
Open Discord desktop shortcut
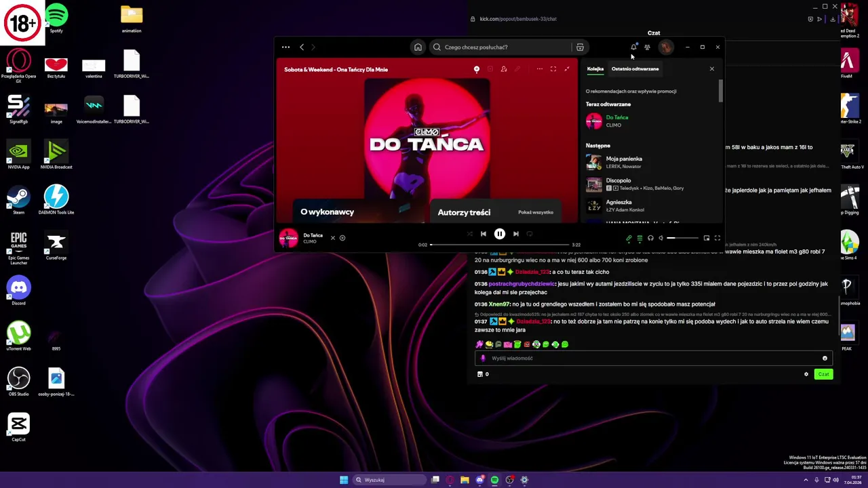[18, 291]
